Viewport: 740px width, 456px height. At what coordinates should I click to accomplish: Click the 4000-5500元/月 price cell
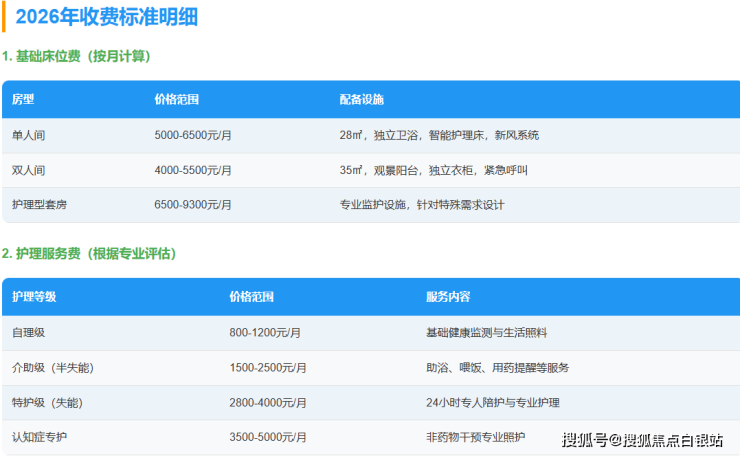(x=193, y=170)
